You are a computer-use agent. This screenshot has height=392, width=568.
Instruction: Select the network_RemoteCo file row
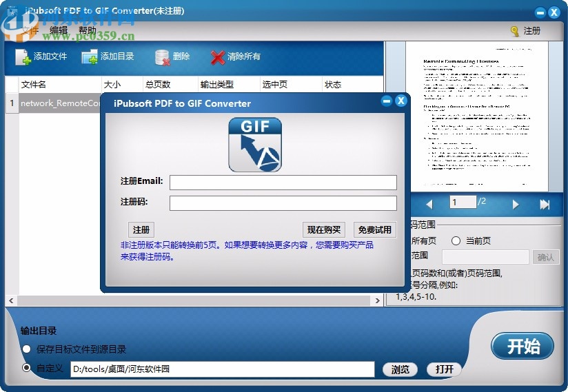click(x=60, y=103)
